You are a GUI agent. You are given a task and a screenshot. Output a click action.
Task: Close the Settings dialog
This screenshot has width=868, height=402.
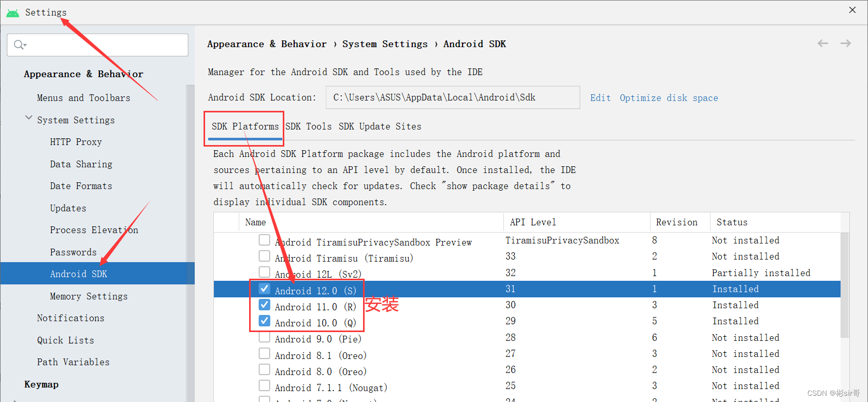point(852,10)
